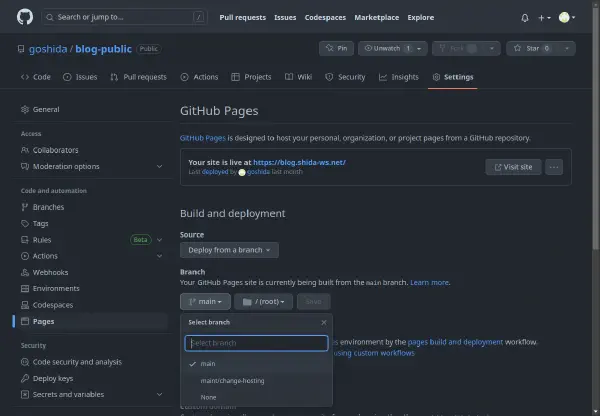The image size is (600, 416).
Task: Open Pull requests in top navigation
Action: coord(243,17)
